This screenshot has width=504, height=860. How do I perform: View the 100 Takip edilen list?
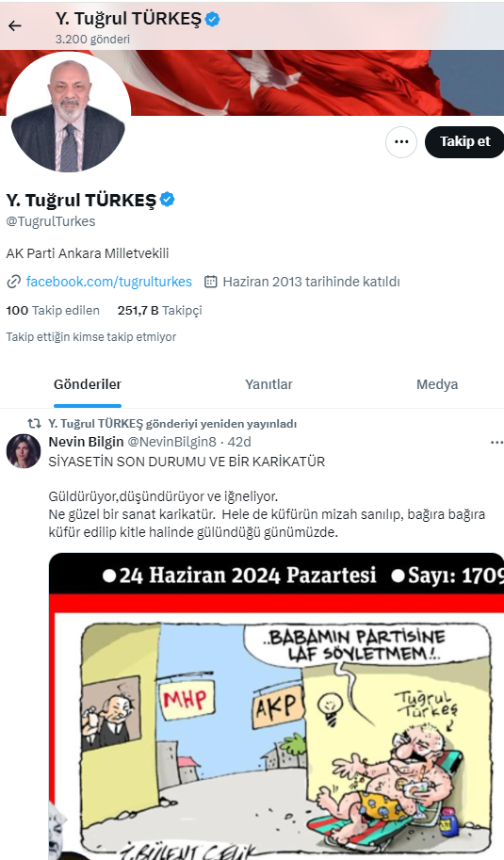[53, 311]
